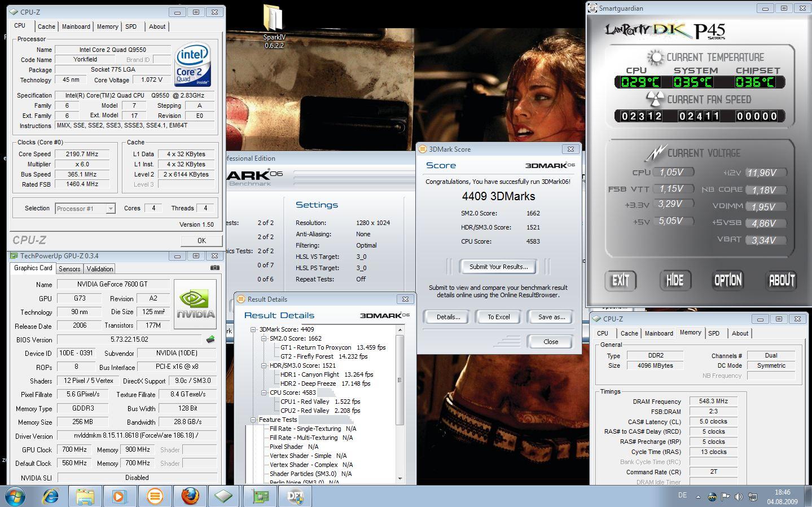The height and width of the screenshot is (507, 812).
Task: Select CPU2 - Red Valley result row
Action: (320, 411)
